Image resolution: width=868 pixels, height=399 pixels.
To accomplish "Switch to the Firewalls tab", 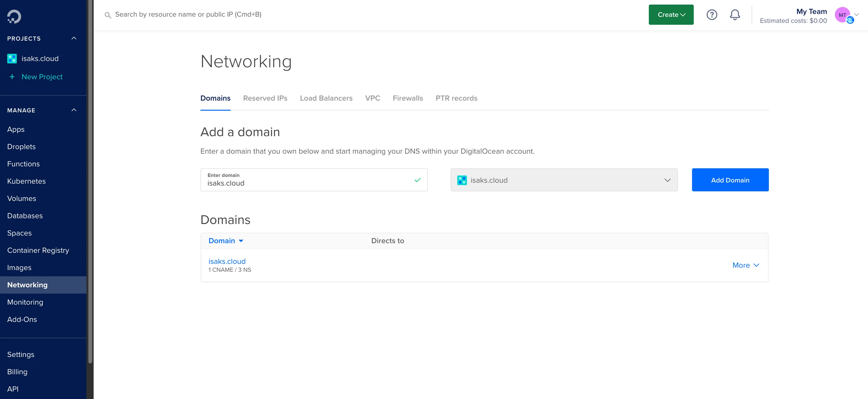I will 408,98.
